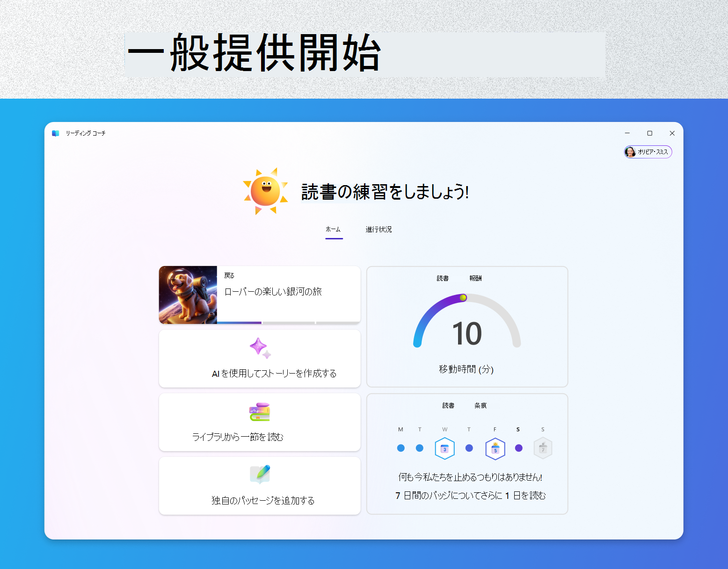Minimize the Reading Coach window
728x569 pixels.
coord(627,133)
